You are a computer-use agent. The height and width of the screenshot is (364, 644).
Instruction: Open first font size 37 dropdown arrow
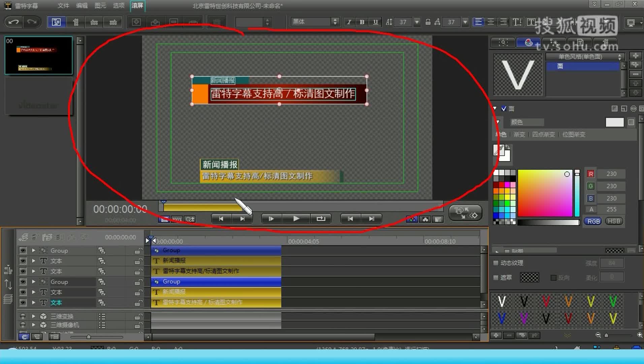click(417, 22)
